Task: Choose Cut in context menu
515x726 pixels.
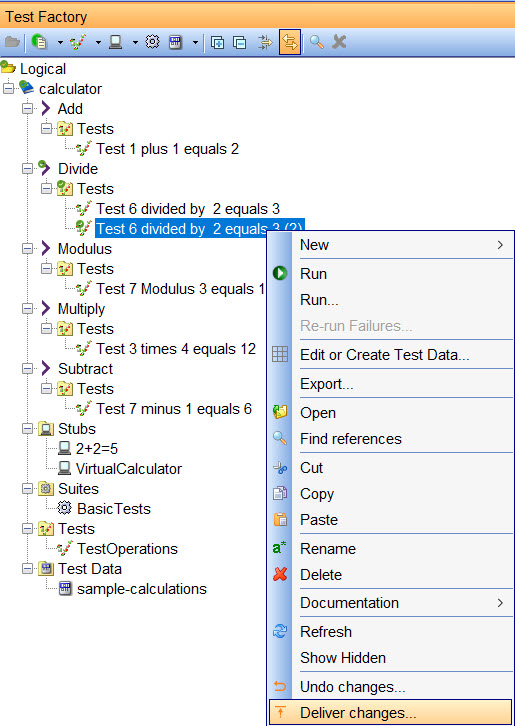Action: point(391,468)
